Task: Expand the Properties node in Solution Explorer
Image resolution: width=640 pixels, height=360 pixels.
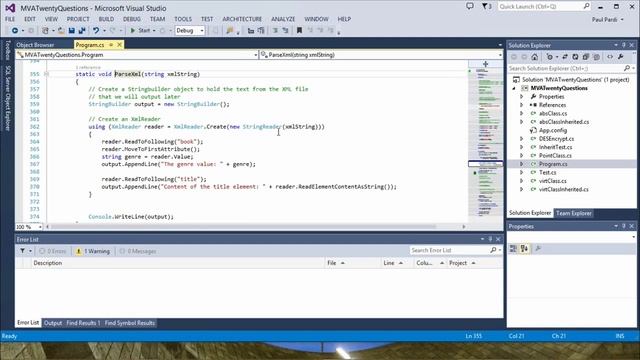Action: coord(521,97)
